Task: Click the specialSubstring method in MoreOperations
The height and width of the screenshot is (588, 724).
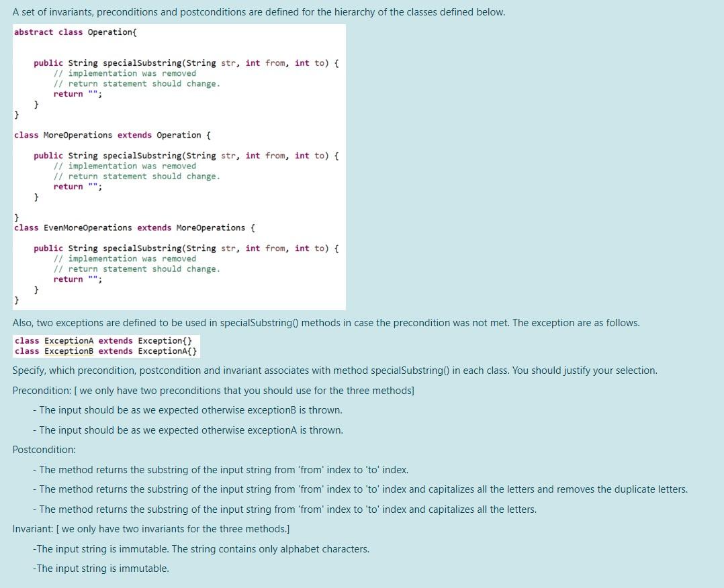Action: pos(143,155)
